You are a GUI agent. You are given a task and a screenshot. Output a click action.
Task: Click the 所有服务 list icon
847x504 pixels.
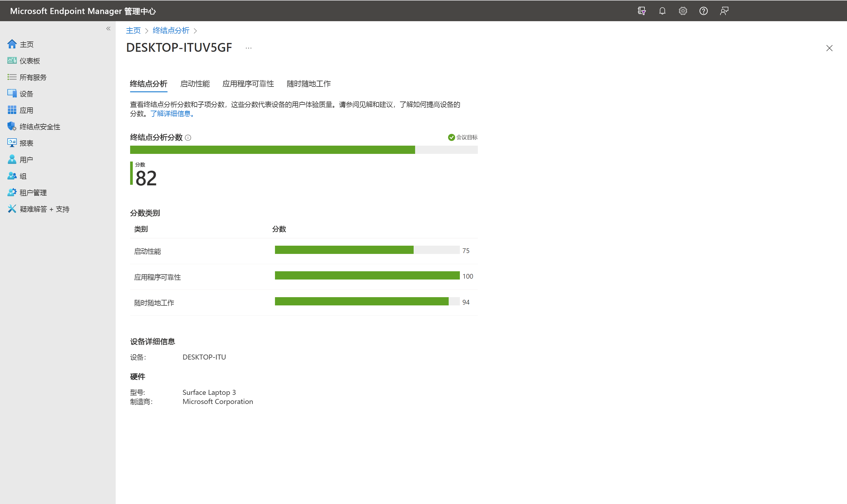click(12, 77)
